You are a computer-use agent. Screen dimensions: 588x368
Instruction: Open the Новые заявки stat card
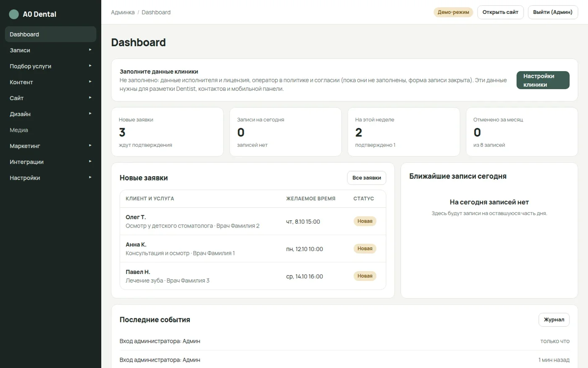coord(167,132)
